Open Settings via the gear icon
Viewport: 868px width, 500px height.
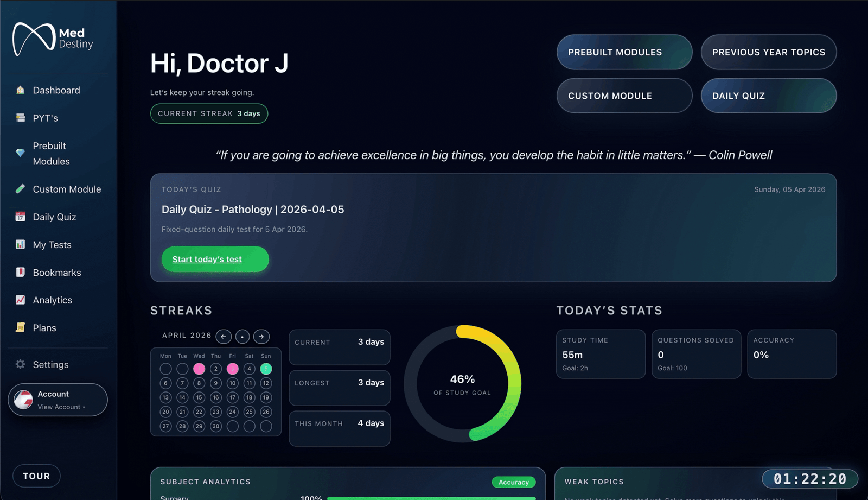[x=20, y=364]
